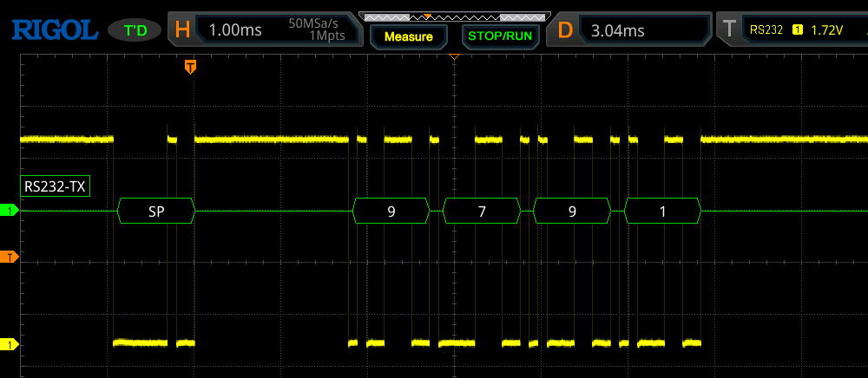Viewport: 868px width, 378px height.
Task: Click the 1Mpts memory depth readout
Action: (327, 36)
